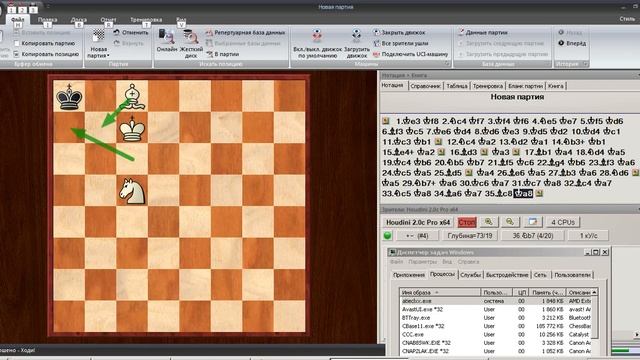Switch to the Бланк партии tab
Image resolution: width=640 pixels, height=360 pixels.
(x=525, y=86)
